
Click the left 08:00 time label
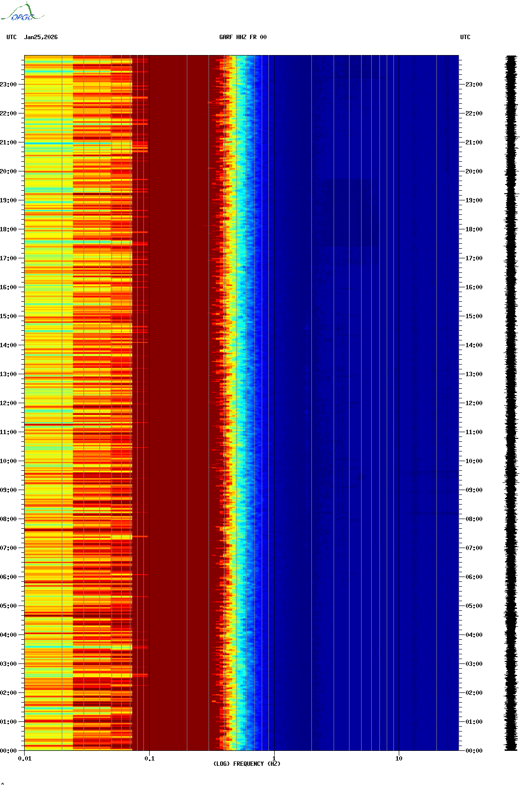(8, 519)
